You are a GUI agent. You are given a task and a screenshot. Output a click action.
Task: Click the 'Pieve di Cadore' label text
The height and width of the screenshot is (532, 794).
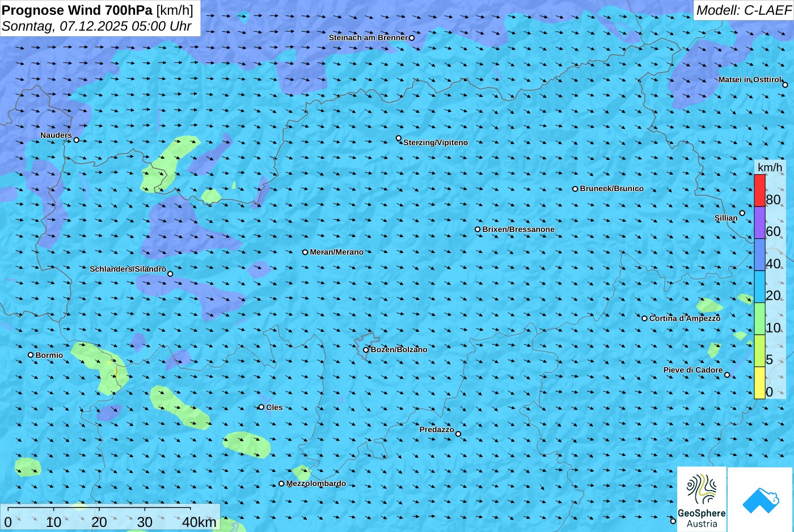(693, 370)
